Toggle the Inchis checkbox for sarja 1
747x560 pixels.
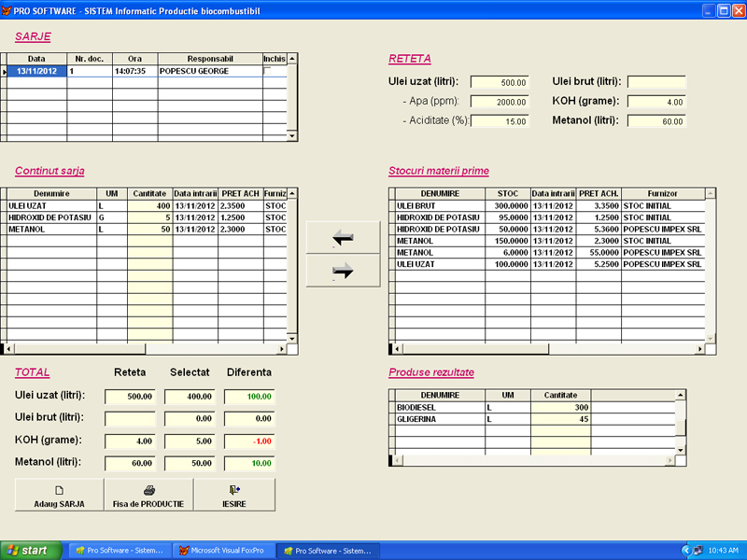pyautogui.click(x=268, y=71)
